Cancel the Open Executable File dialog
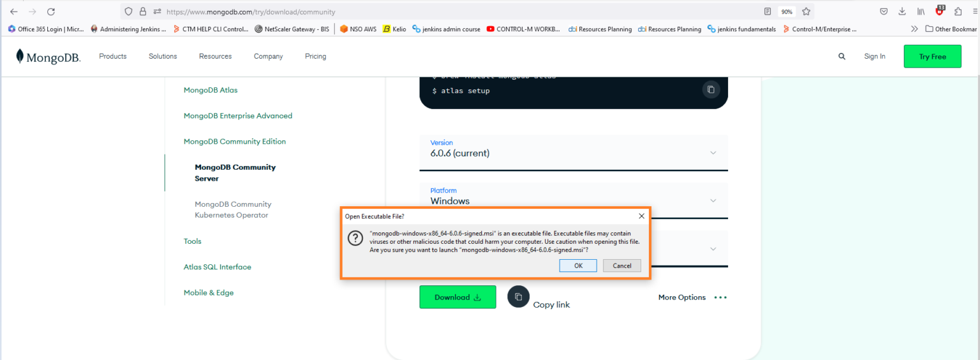This screenshot has height=360, width=980. [x=621, y=266]
